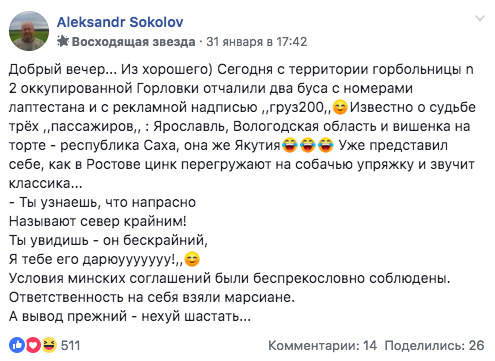The image size is (495, 361).
Task: Click the first laughing emoji after Якутия
Action: [290, 145]
